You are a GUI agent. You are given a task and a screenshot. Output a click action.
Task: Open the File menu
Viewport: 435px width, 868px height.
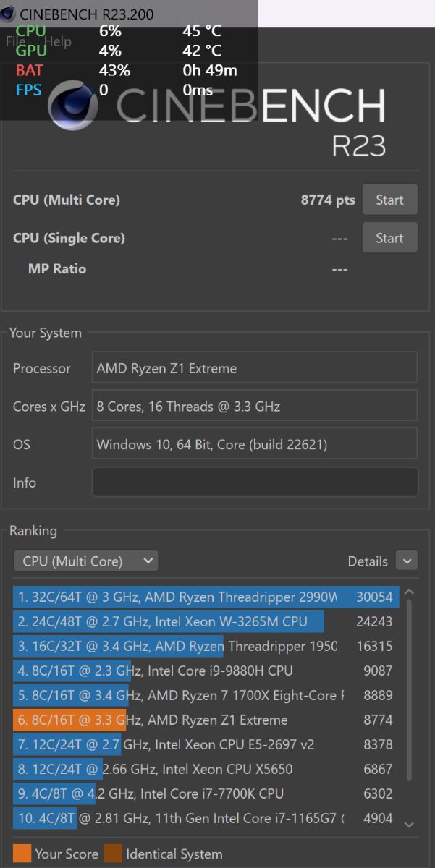(15, 41)
